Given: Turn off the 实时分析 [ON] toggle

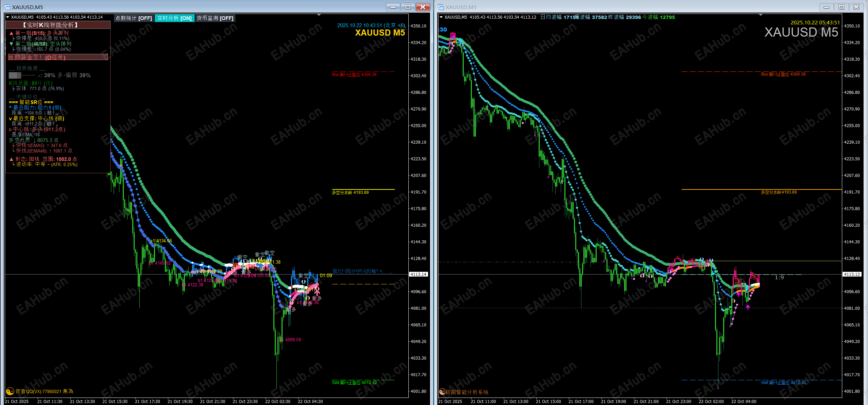Looking at the screenshot, I should click(x=174, y=18).
